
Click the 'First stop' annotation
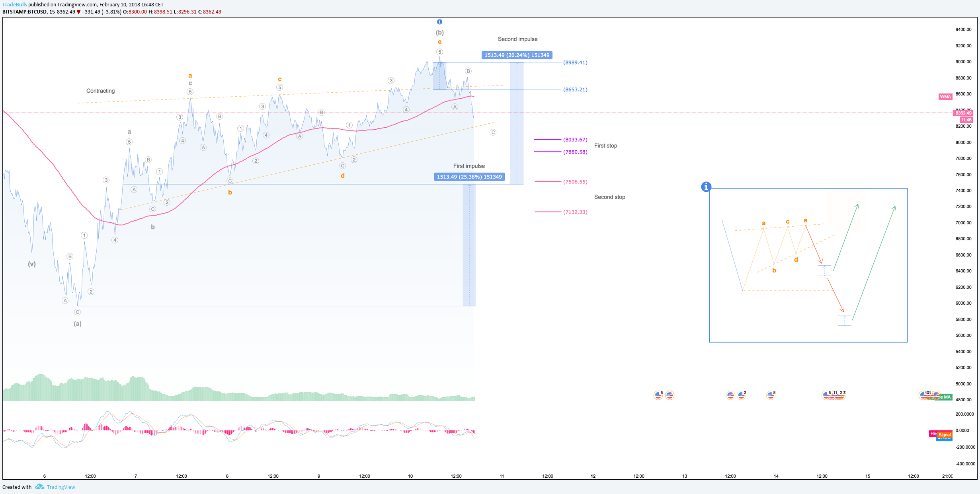605,146
